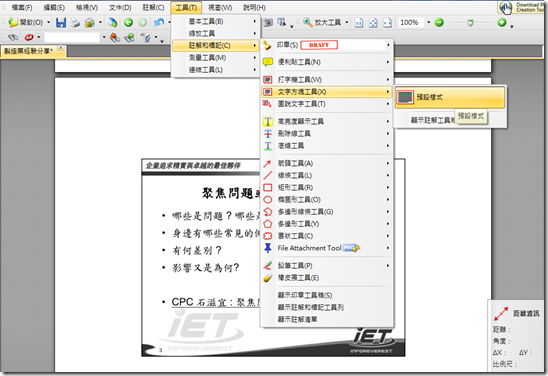This screenshot has height=376, width=548.
Task: Click the Print toolbar icon
Action: [x=75, y=23]
